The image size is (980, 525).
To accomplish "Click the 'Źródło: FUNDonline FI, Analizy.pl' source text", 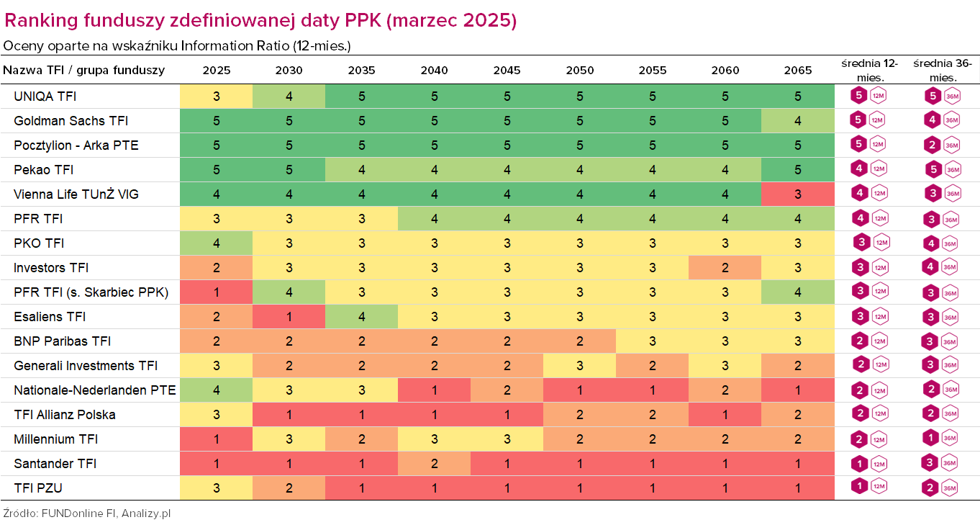I will click(87, 513).
